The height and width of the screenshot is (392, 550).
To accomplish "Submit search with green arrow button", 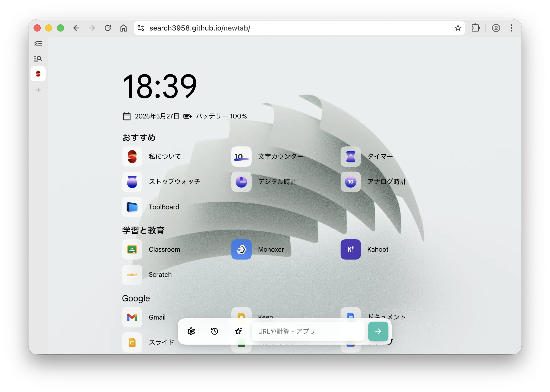I will (x=378, y=331).
